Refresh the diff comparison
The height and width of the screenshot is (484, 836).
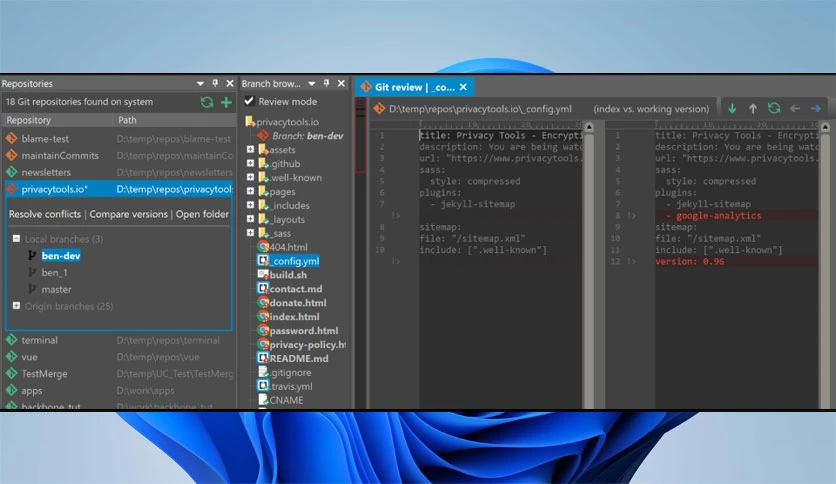pyautogui.click(x=774, y=109)
